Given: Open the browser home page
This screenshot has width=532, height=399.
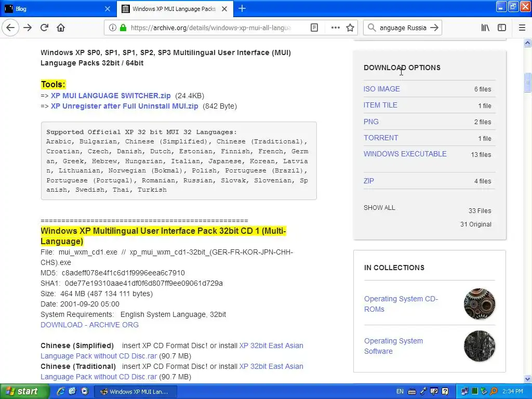Looking at the screenshot, I should pyautogui.click(x=61, y=28).
